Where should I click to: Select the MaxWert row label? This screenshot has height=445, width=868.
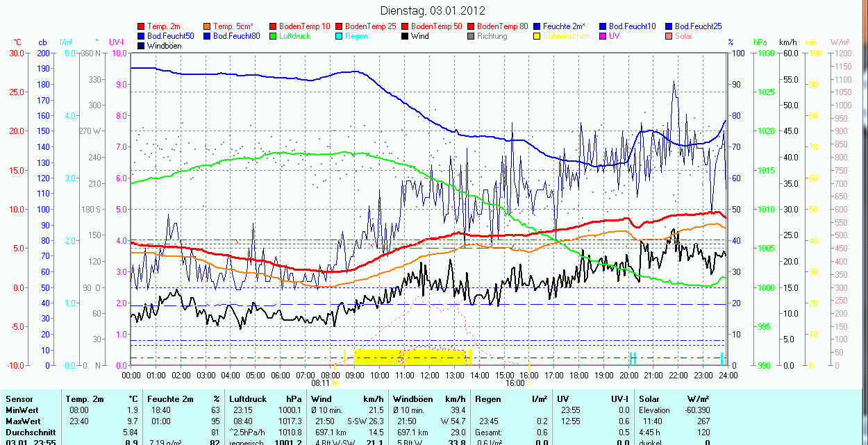tap(23, 421)
